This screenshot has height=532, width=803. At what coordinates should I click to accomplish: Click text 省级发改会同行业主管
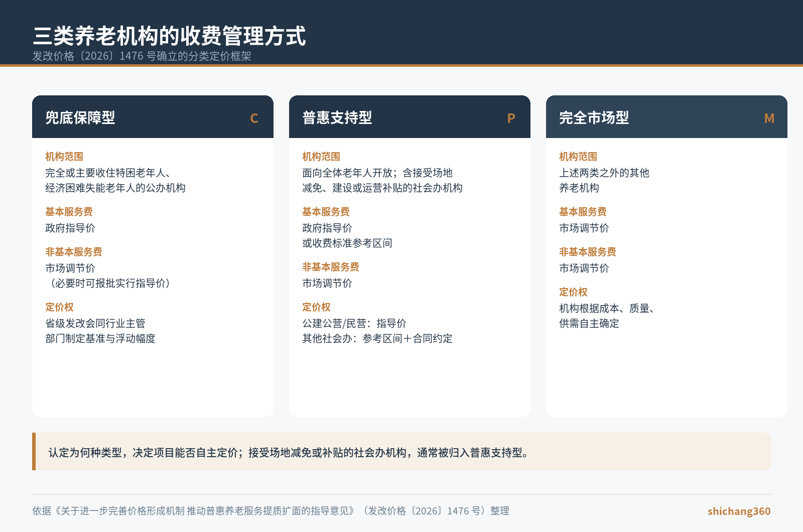[95, 323]
